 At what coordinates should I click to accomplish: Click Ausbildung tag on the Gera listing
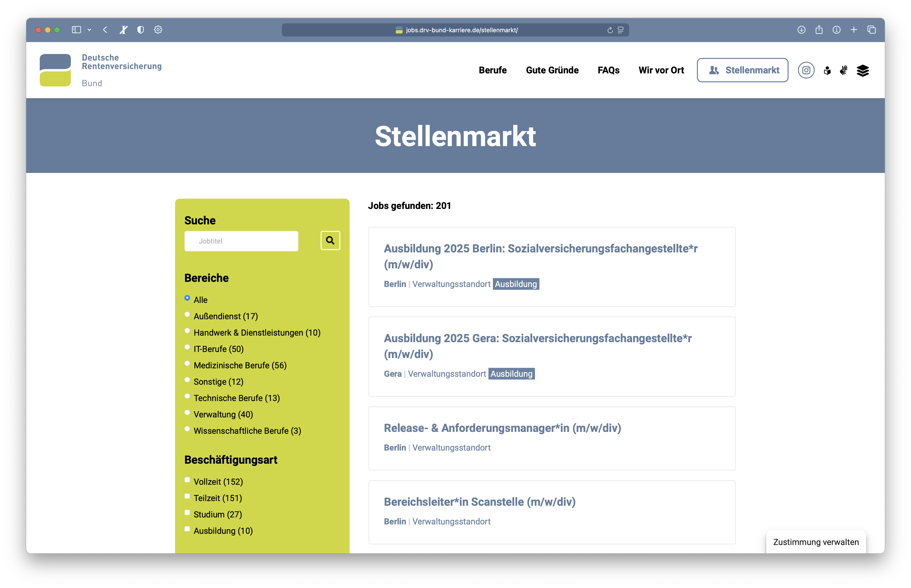point(511,374)
